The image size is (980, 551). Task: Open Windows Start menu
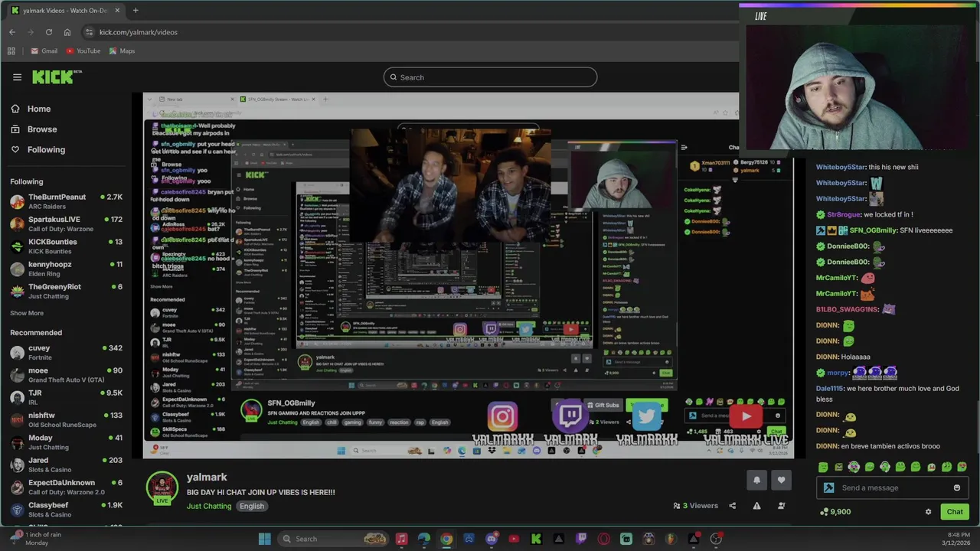264,539
